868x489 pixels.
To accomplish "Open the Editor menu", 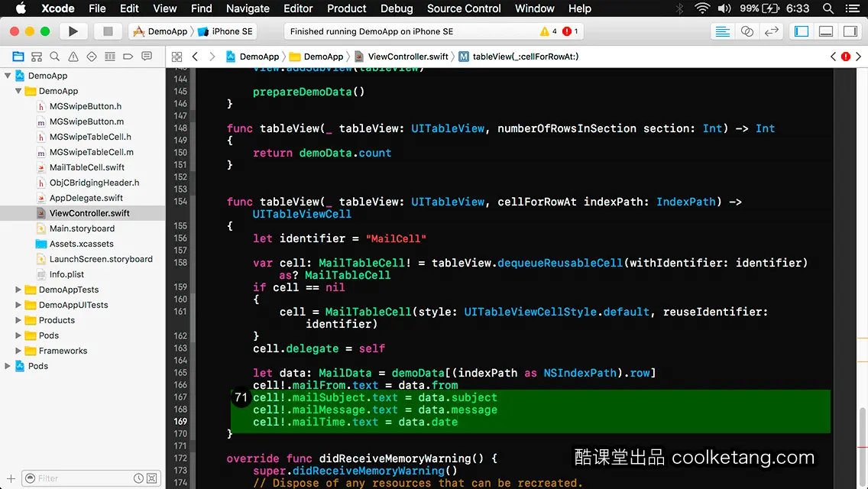I will 298,8.
